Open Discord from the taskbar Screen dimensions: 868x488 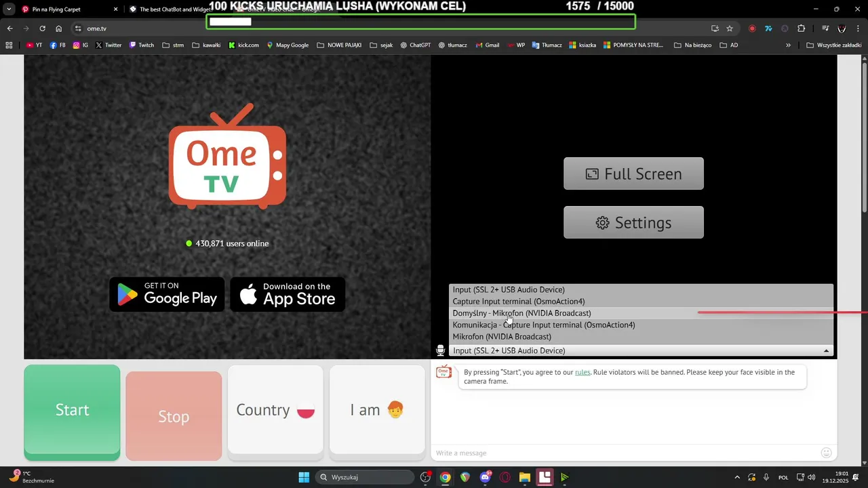[485, 477]
